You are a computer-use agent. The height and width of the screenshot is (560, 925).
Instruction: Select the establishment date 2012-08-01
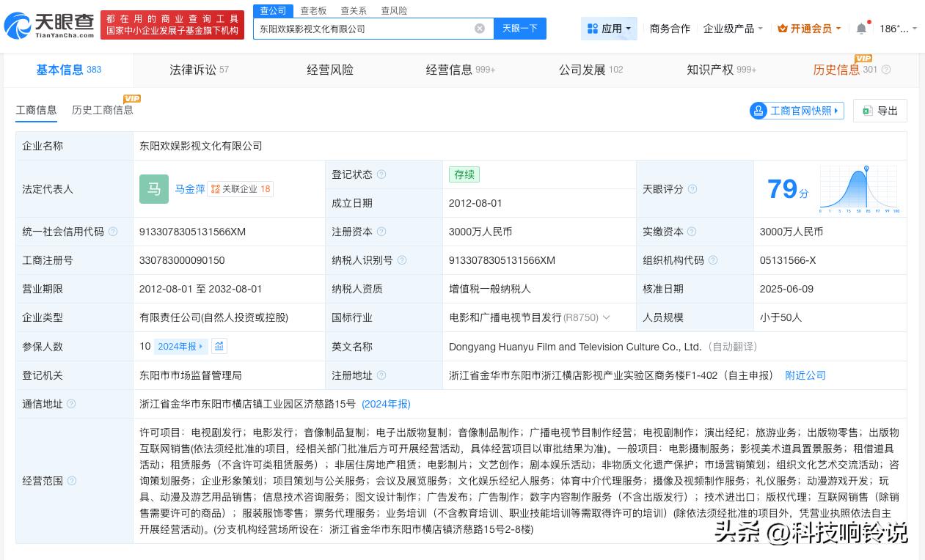point(476,203)
